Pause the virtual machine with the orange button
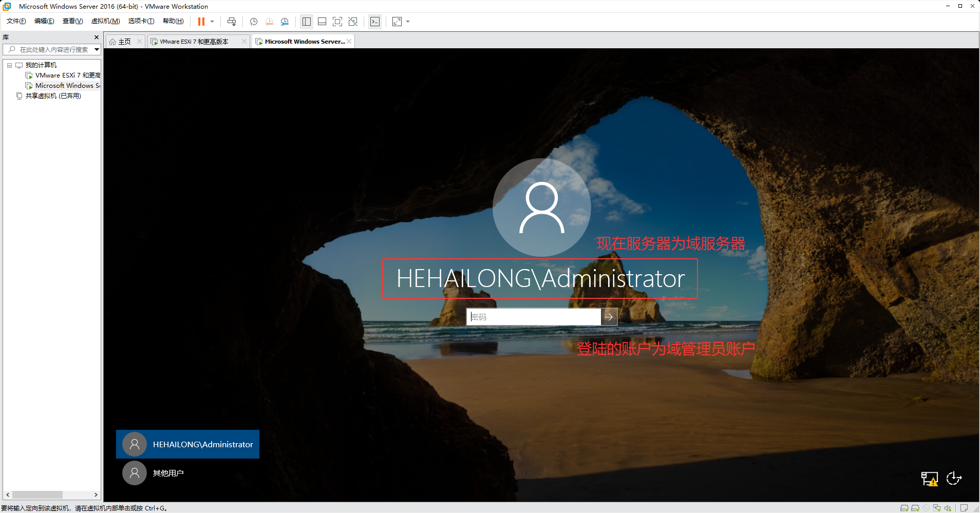Viewport: 980px width, 513px height. pyautogui.click(x=201, y=22)
